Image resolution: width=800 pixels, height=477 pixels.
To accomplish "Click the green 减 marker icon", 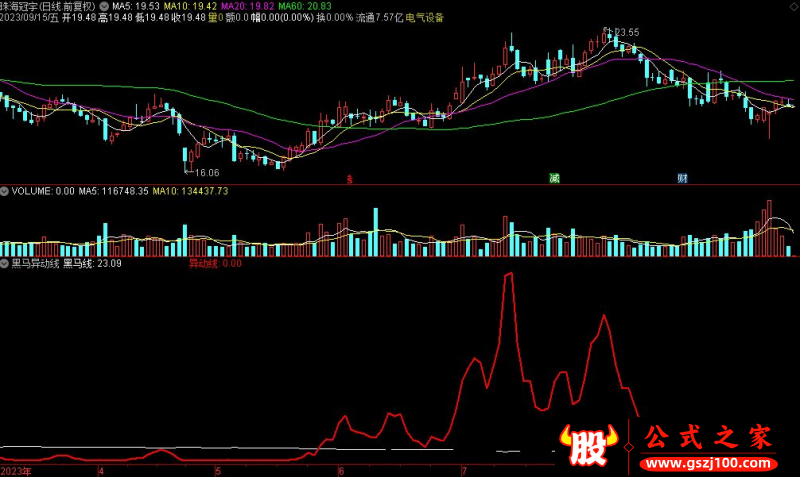I will [x=554, y=178].
